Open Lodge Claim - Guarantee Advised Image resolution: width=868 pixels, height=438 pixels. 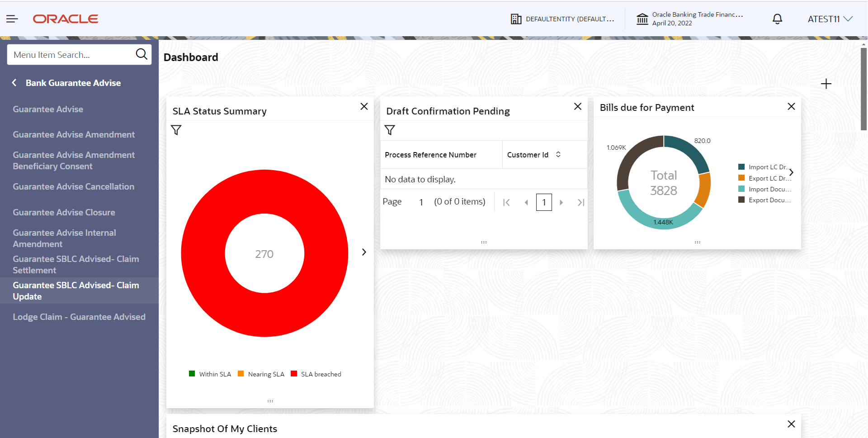(x=79, y=317)
